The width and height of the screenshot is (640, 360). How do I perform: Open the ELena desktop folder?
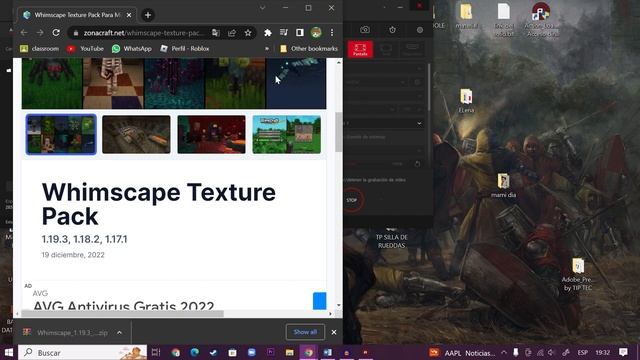466,101
